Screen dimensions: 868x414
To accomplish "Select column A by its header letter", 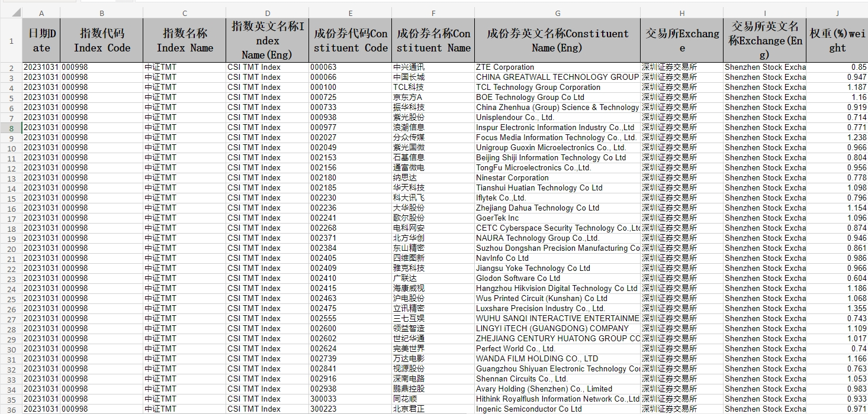I will point(41,12).
